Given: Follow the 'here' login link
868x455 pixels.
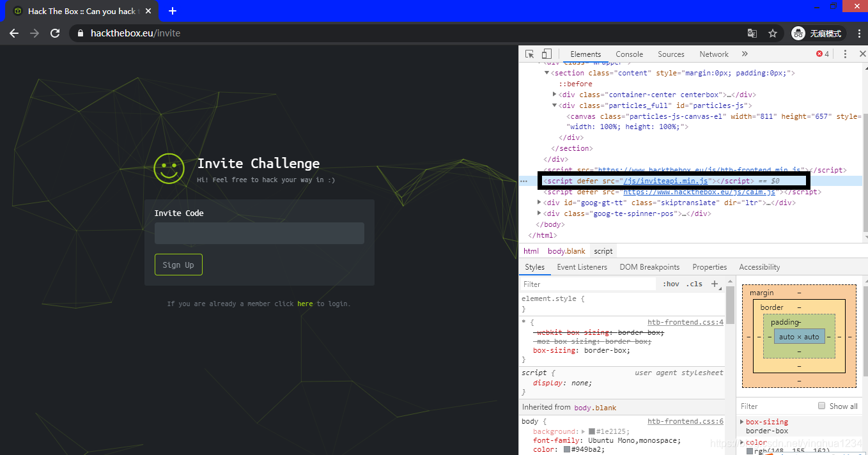Looking at the screenshot, I should pyautogui.click(x=305, y=304).
